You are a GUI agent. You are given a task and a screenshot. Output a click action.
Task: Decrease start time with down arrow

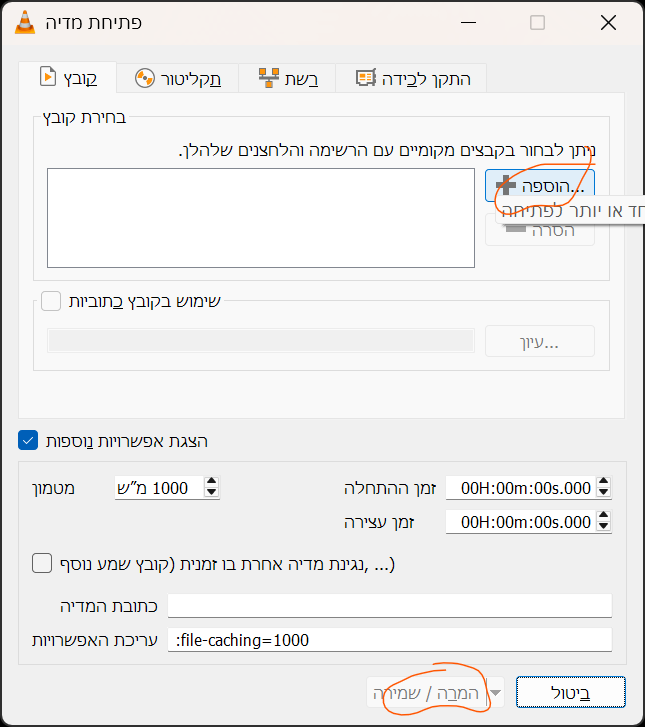tap(603, 492)
